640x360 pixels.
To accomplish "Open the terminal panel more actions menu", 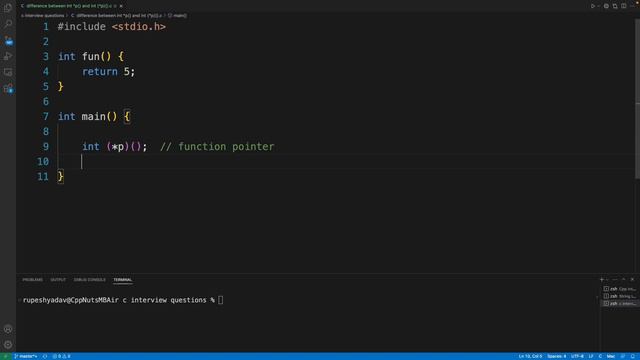I will [x=615, y=280].
